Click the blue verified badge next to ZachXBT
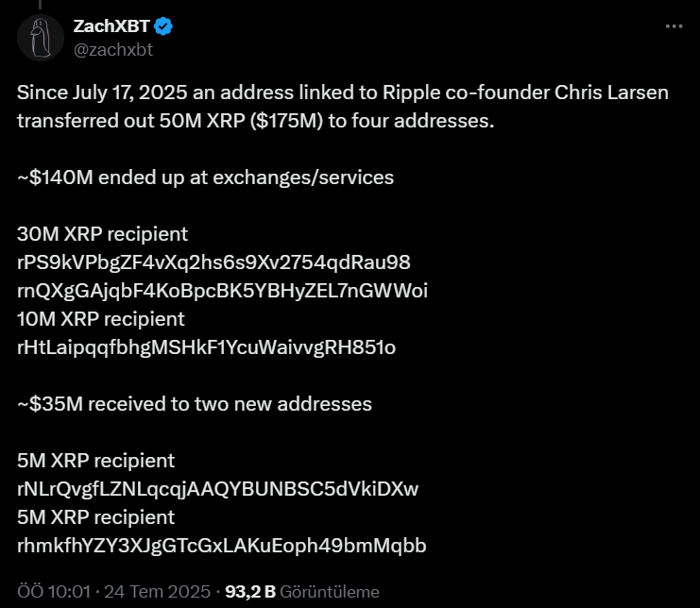700x608 pixels. [x=161, y=26]
